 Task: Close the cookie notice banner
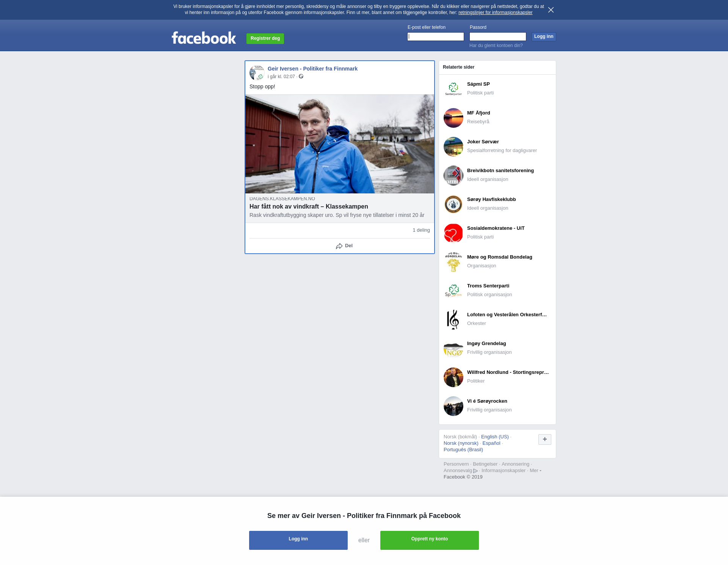551,10
